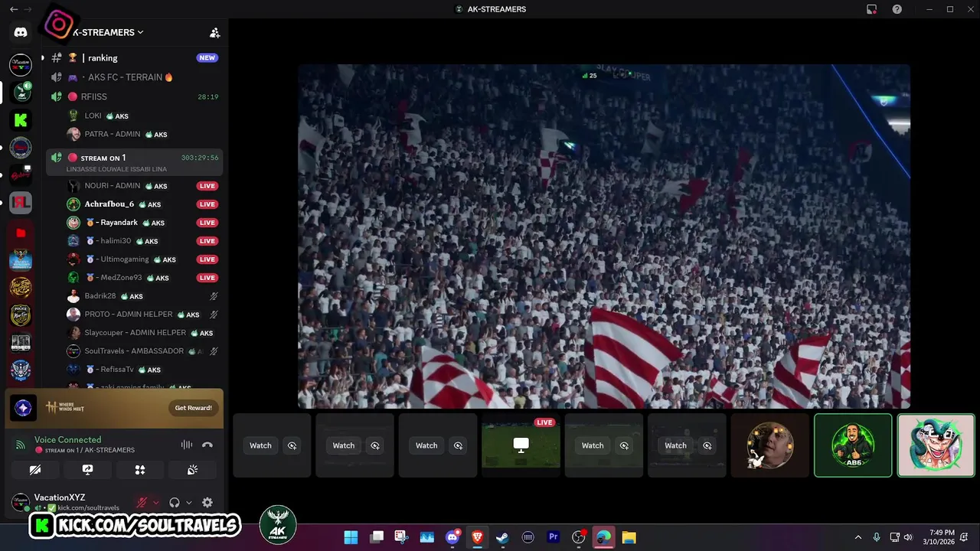Open Adobe Premiere Pro in taskbar
This screenshot has width=980, height=551.
tap(553, 537)
